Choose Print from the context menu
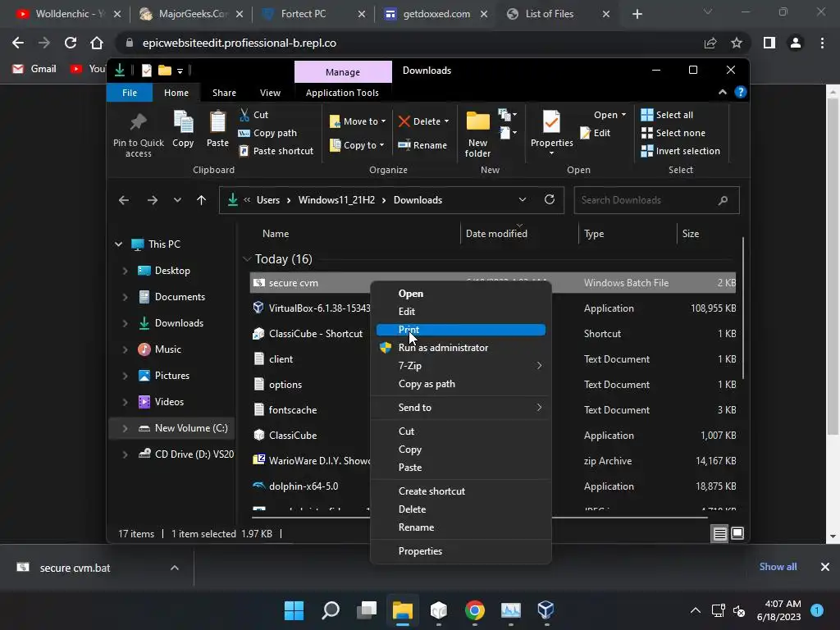 pos(461,330)
